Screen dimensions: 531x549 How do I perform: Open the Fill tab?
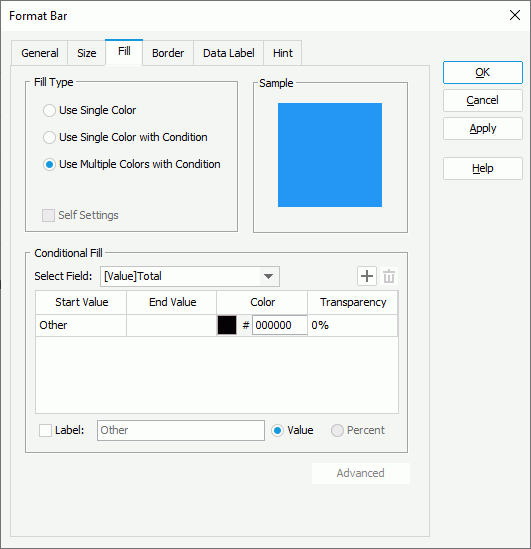pyautogui.click(x=124, y=52)
